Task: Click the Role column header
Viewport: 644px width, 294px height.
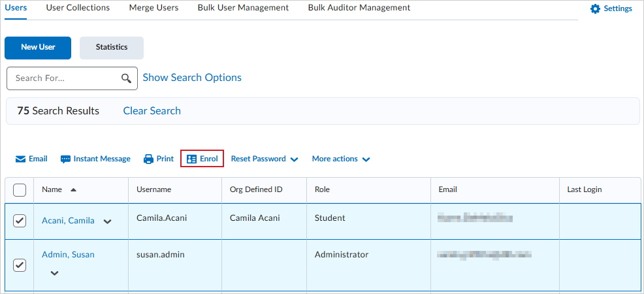Action: 323,189
